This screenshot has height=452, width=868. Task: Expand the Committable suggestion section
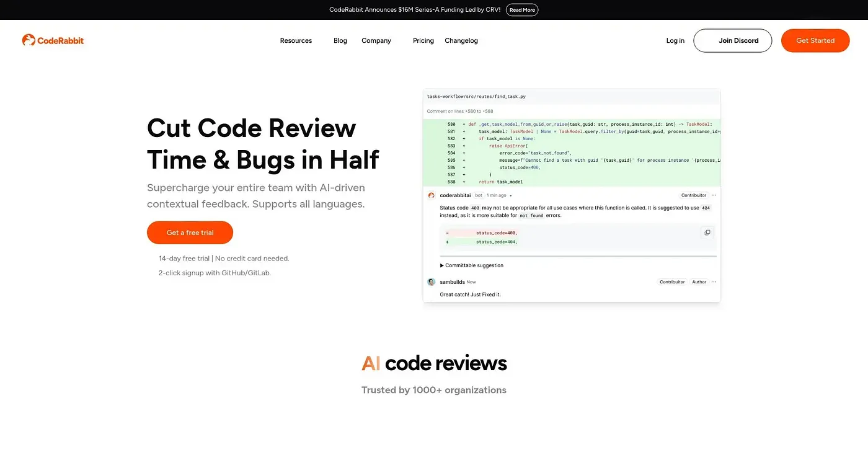coord(472,265)
